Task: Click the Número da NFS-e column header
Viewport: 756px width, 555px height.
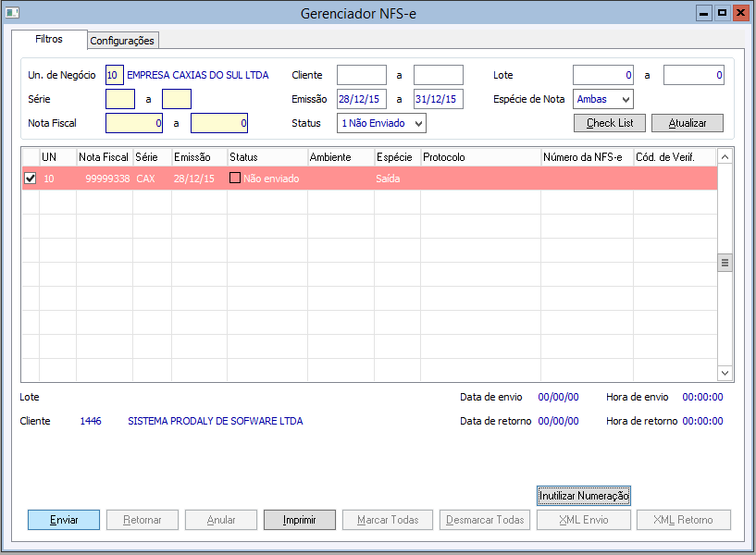Action: tap(588, 157)
